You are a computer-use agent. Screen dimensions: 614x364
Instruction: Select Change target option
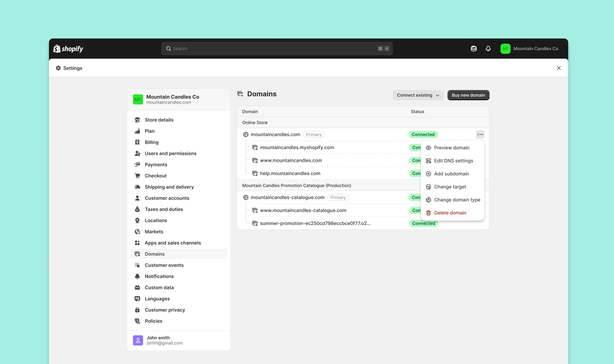(x=452, y=187)
